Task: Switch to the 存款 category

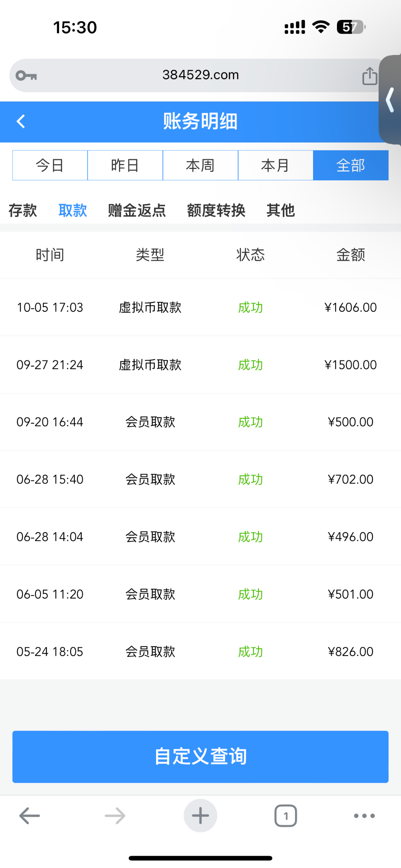Action: pos(22,210)
